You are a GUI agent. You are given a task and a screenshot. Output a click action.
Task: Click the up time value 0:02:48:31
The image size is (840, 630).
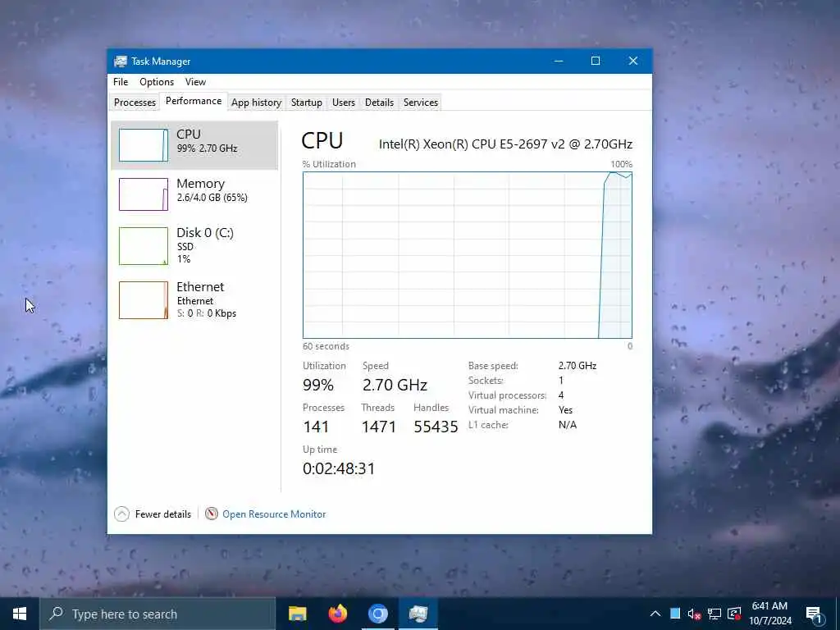tap(339, 468)
